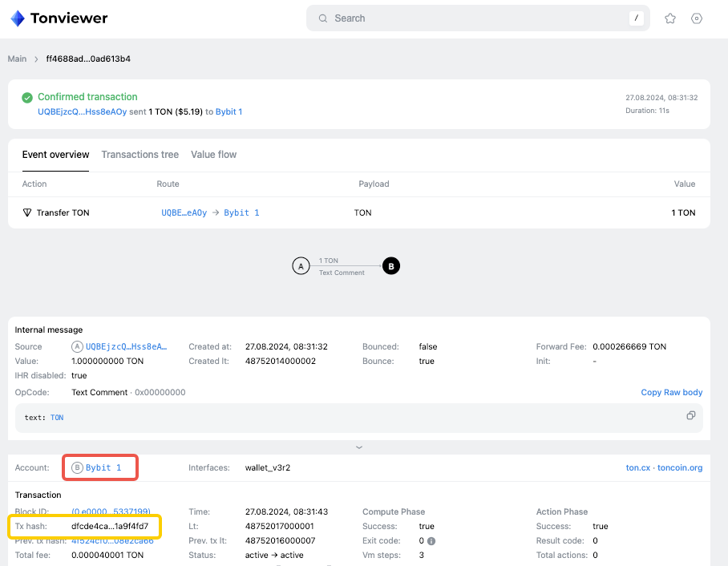Click the Exit code info icon

tap(431, 541)
